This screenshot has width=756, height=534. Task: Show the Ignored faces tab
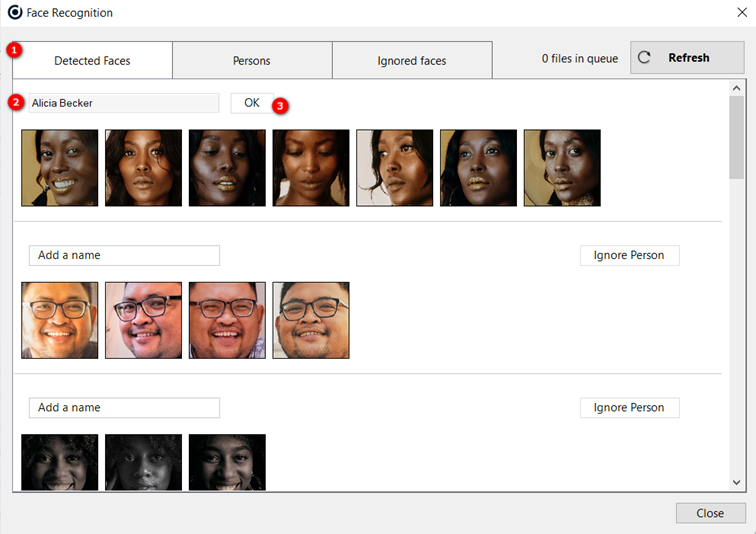tap(412, 60)
